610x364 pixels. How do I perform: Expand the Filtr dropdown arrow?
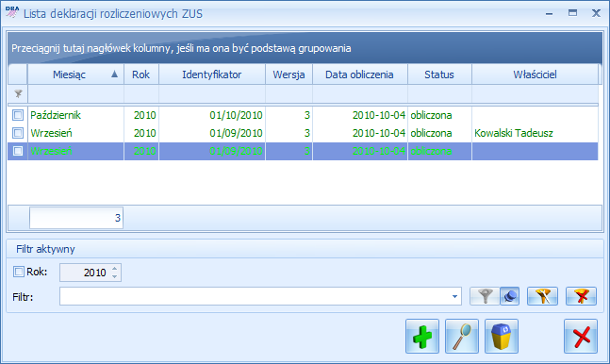(454, 297)
